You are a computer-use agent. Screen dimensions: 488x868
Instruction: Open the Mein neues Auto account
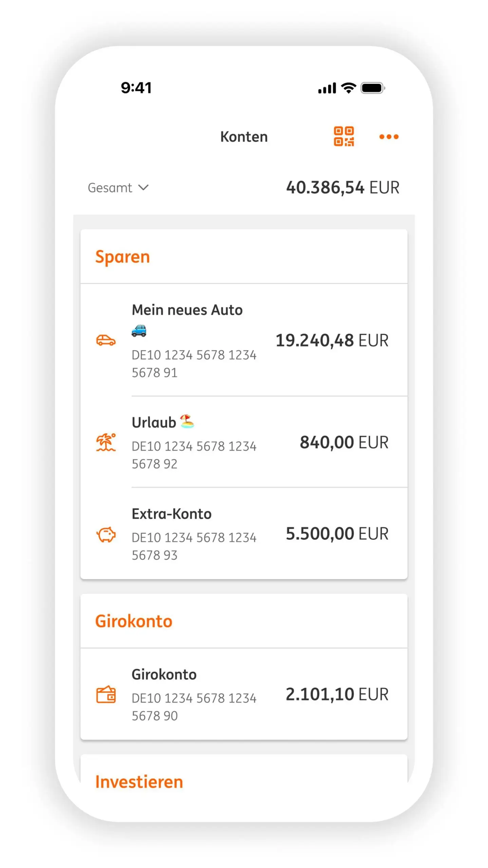tap(187, 310)
